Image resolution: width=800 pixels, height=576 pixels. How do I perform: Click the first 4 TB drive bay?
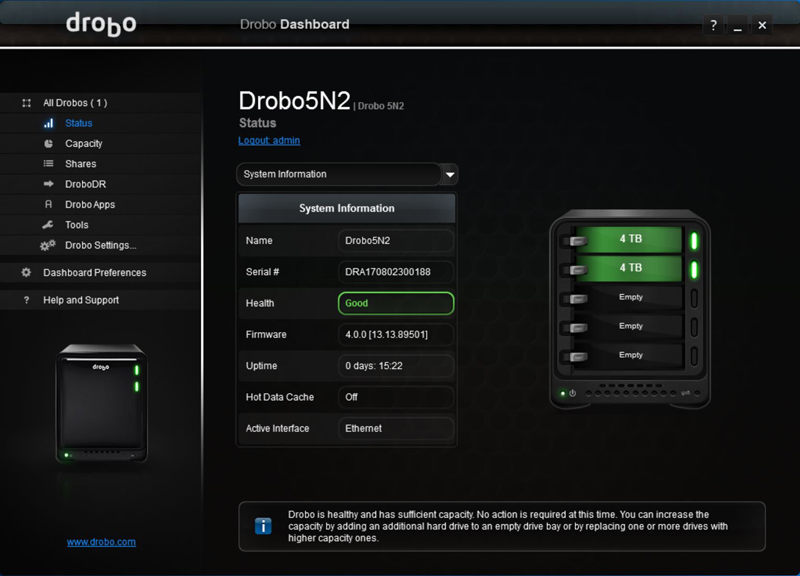tap(631, 239)
